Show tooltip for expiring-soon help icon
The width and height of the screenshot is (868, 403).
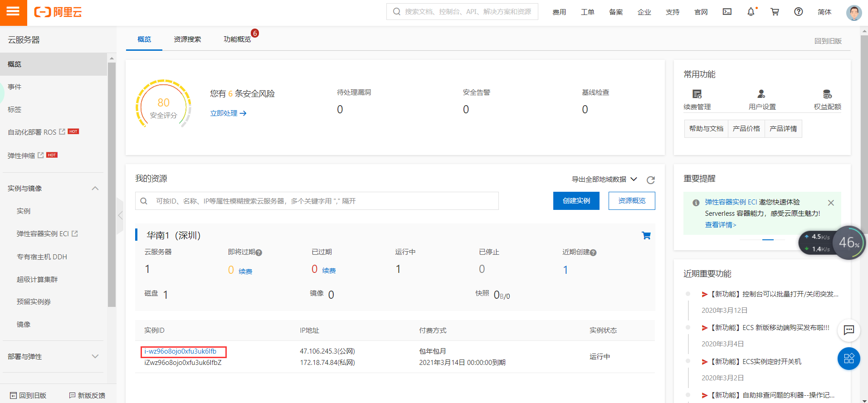click(258, 253)
